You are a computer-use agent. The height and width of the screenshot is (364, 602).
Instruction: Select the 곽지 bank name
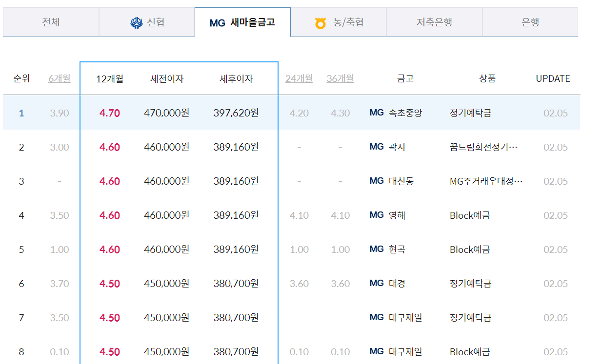click(397, 147)
